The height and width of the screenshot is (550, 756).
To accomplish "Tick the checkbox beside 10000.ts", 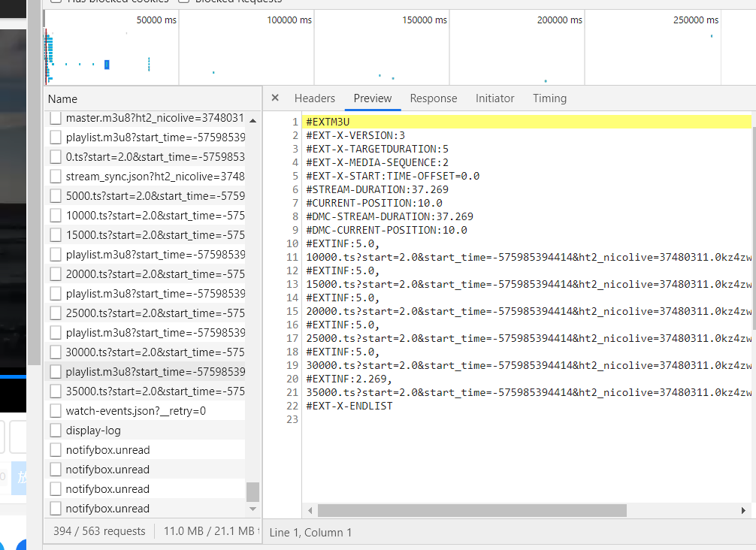I will [56, 216].
